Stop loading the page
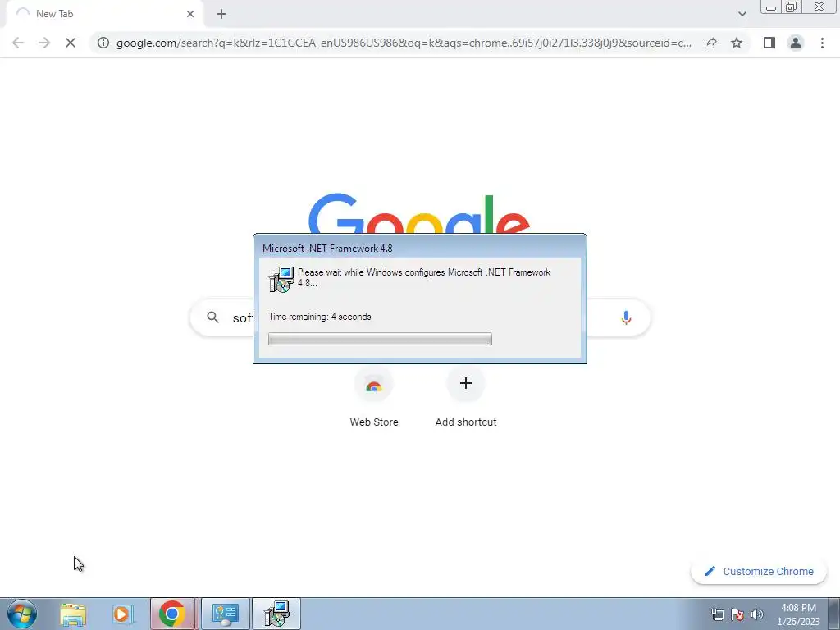 point(71,43)
